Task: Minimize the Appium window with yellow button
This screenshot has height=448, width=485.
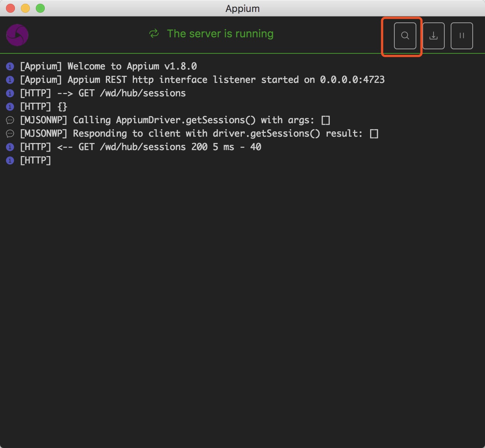Action: pos(25,8)
